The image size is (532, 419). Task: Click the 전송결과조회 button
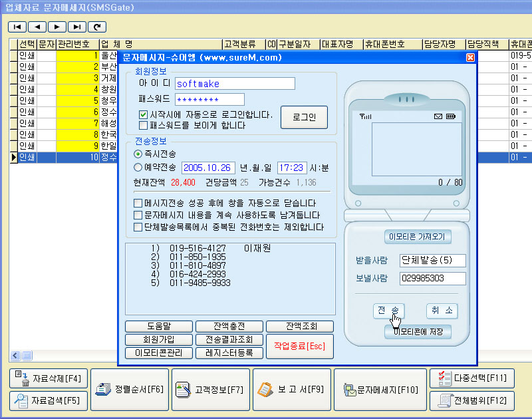point(229,340)
